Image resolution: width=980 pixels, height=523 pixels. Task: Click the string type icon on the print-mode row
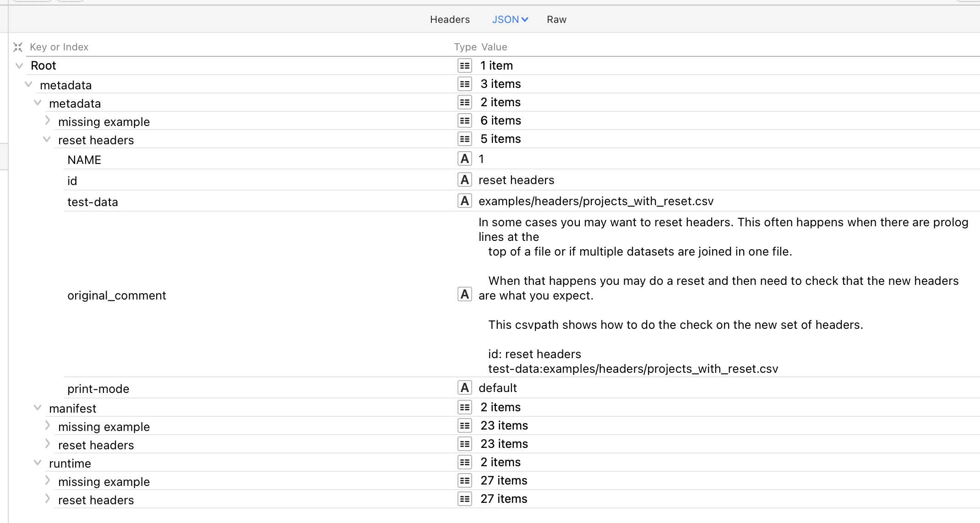tap(464, 388)
